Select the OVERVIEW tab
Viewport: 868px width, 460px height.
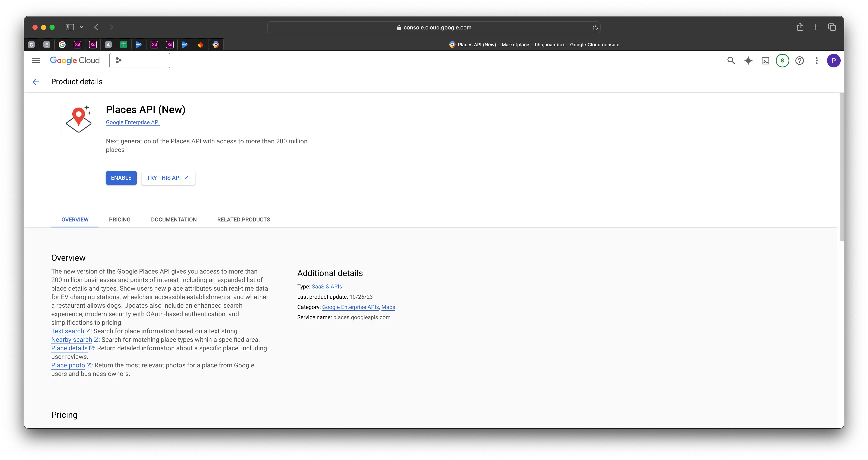tap(75, 219)
